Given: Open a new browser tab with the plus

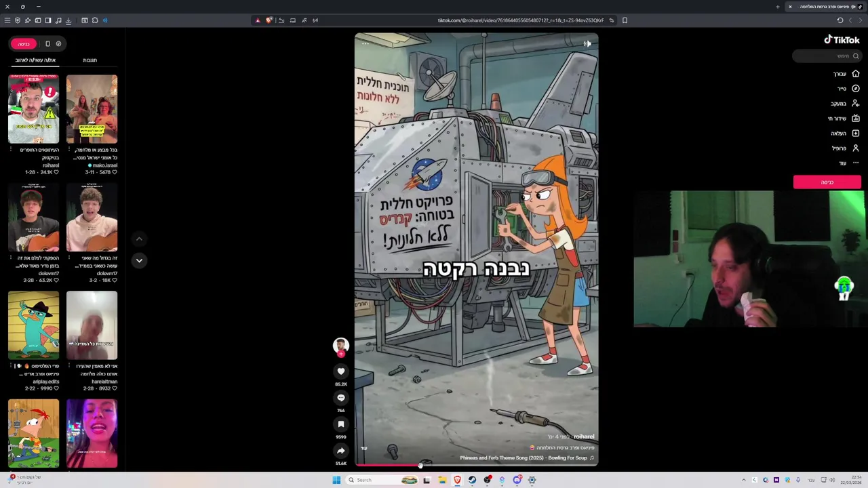Looking at the screenshot, I should pos(778,7).
